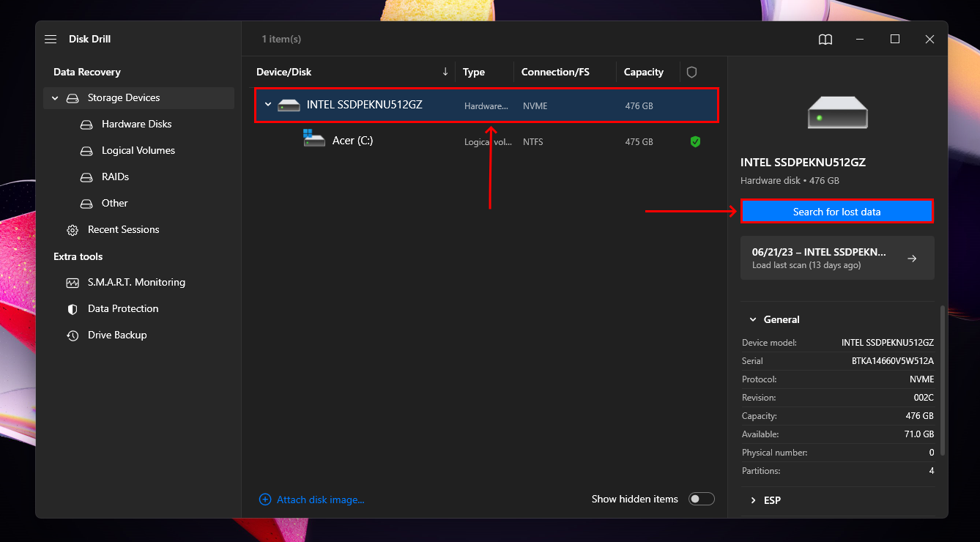
Task: Click the Revision 002C value
Action: click(923, 398)
